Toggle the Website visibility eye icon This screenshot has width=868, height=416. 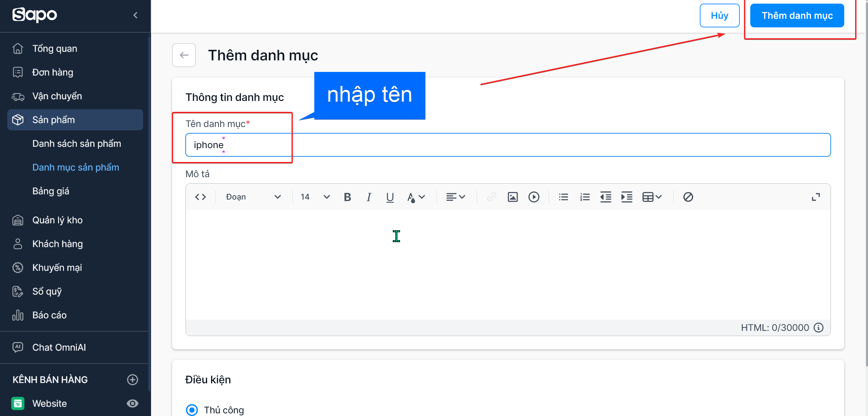click(133, 403)
